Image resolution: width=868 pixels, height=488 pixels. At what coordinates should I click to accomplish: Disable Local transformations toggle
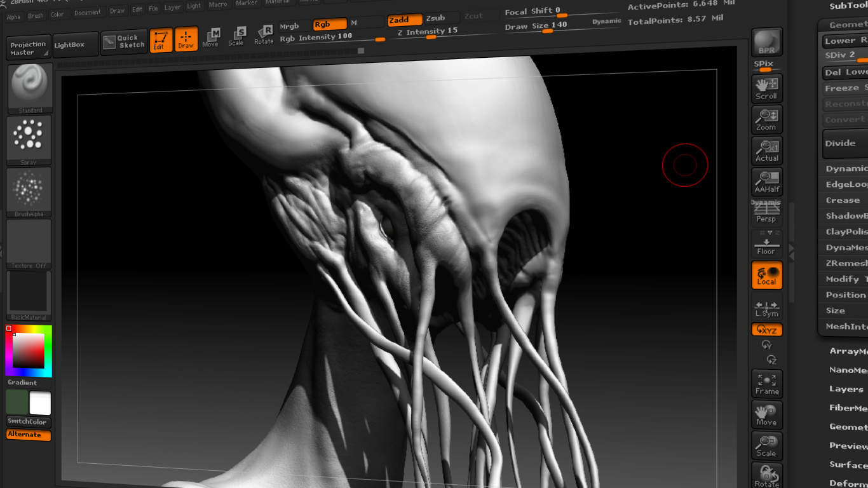click(x=766, y=275)
